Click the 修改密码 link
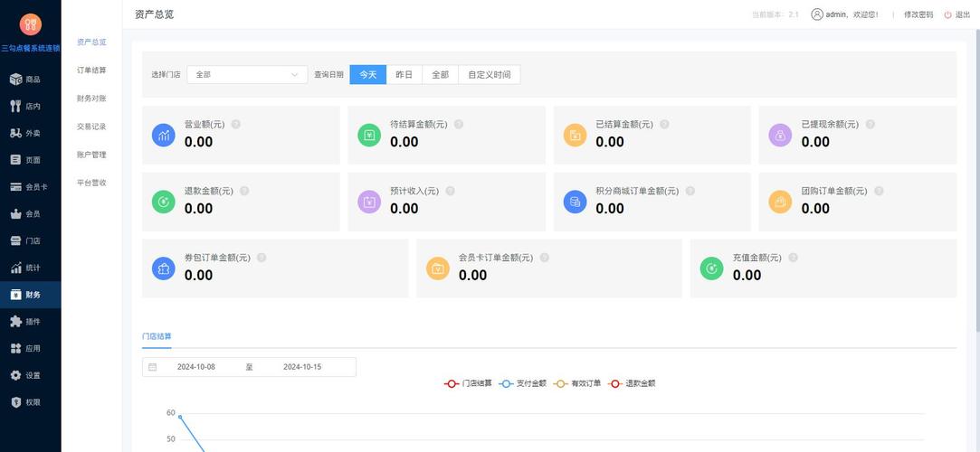980x452 pixels. click(918, 14)
